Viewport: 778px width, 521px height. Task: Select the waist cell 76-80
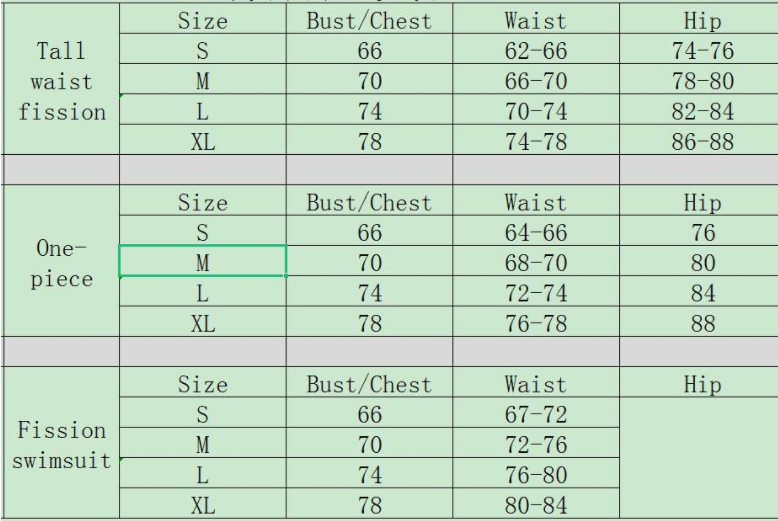[x=535, y=475]
